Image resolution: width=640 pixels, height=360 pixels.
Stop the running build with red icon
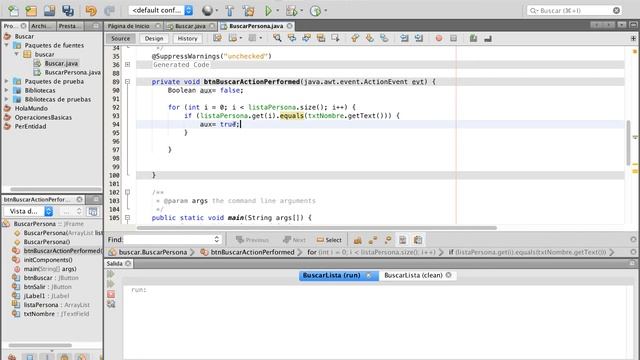pos(111,294)
